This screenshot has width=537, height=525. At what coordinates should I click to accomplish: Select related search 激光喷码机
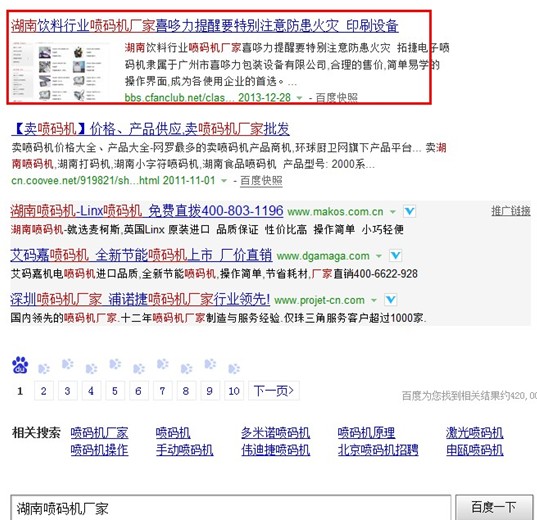tap(474, 433)
